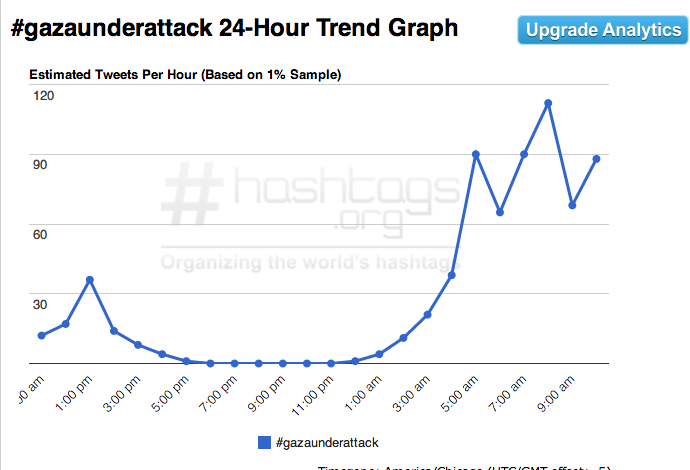690x470 pixels.
Task: Select the highest data point at 8:00 am
Action: (x=548, y=103)
